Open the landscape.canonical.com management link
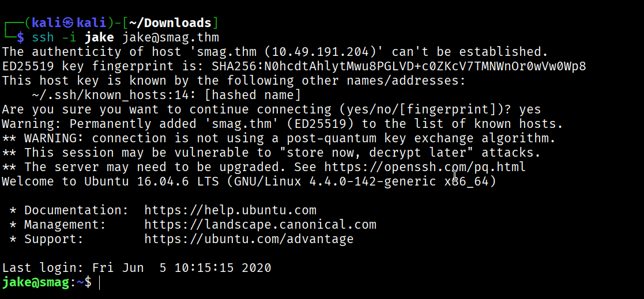Viewport: 644px width, 299px height. click(x=260, y=225)
